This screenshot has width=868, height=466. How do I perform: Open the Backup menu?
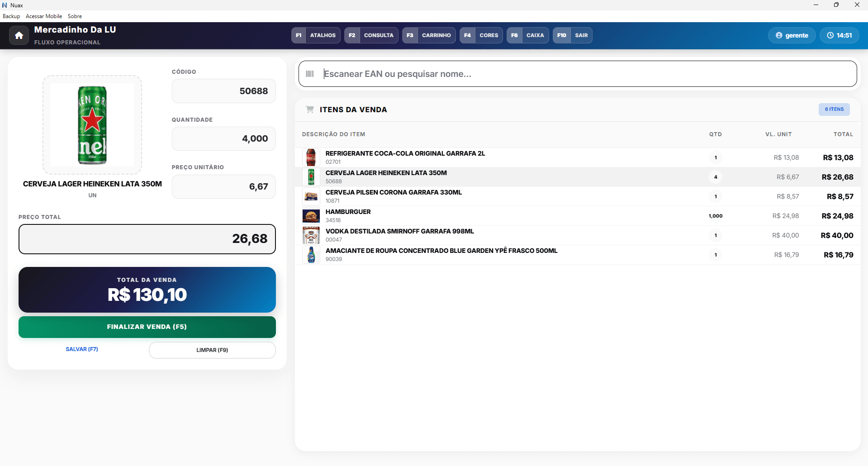[x=11, y=16]
